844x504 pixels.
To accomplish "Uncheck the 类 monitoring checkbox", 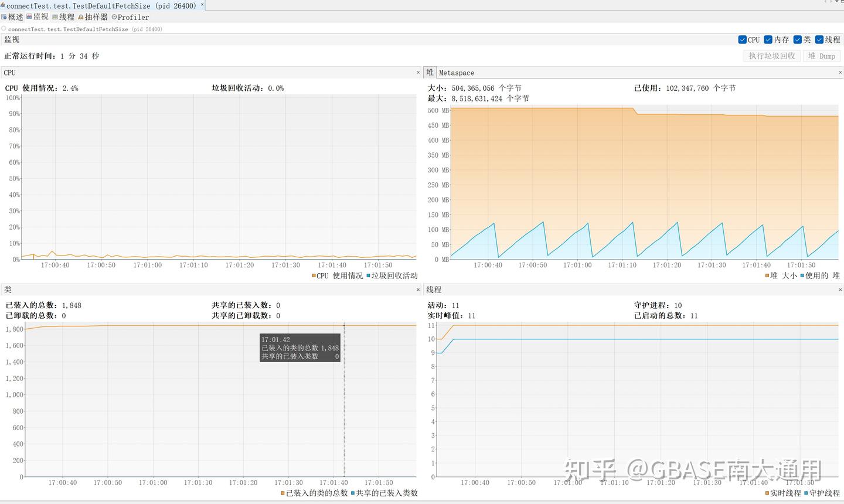I will tap(798, 39).
